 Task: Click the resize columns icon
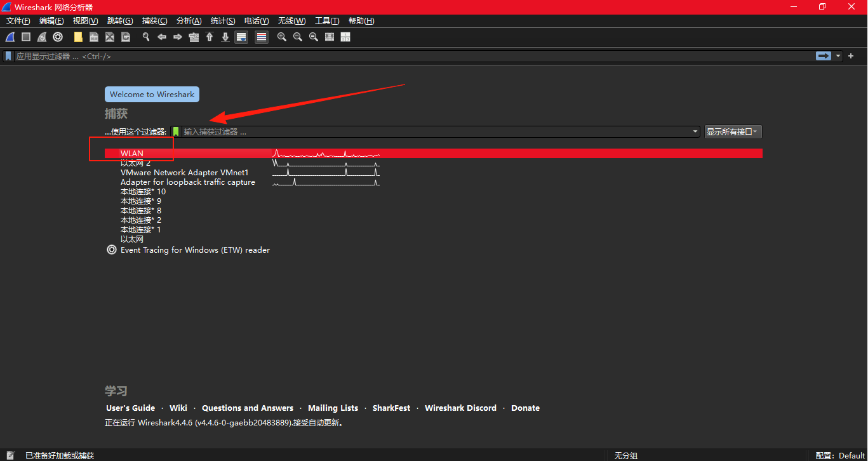coord(330,37)
